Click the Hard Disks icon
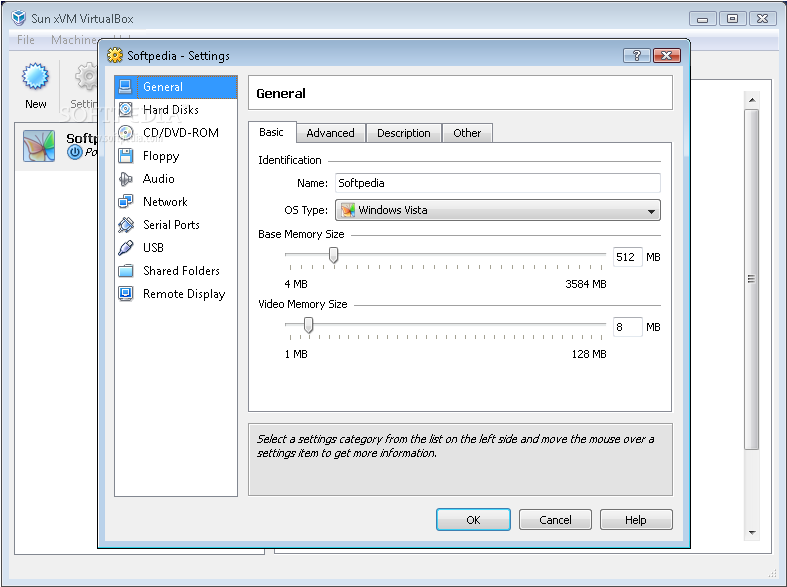This screenshot has height=587, width=787. pyautogui.click(x=125, y=109)
